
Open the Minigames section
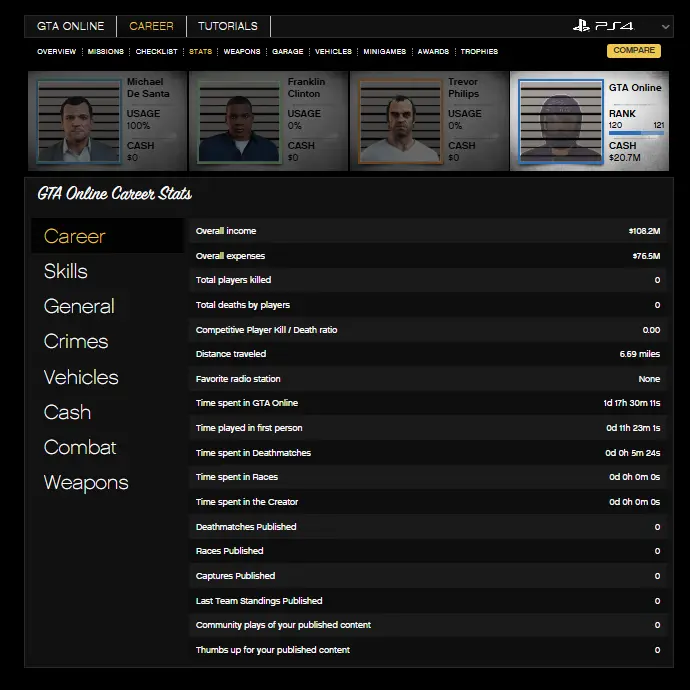coord(384,51)
